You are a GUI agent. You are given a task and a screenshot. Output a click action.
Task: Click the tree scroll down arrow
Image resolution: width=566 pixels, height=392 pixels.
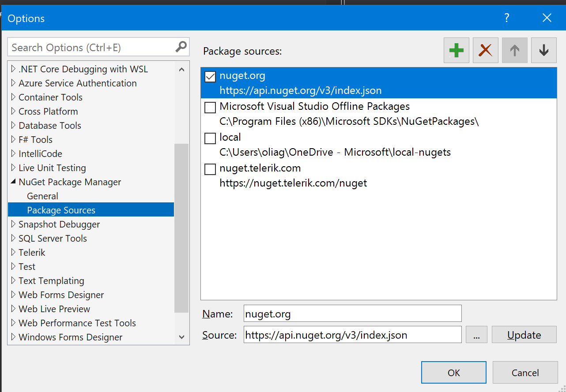coord(182,337)
